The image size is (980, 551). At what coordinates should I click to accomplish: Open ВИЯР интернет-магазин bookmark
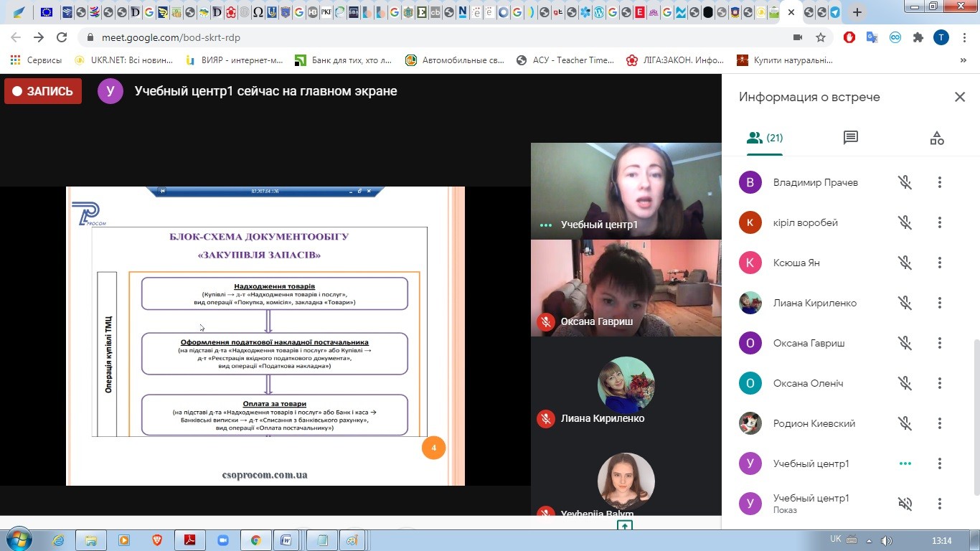tap(235, 60)
